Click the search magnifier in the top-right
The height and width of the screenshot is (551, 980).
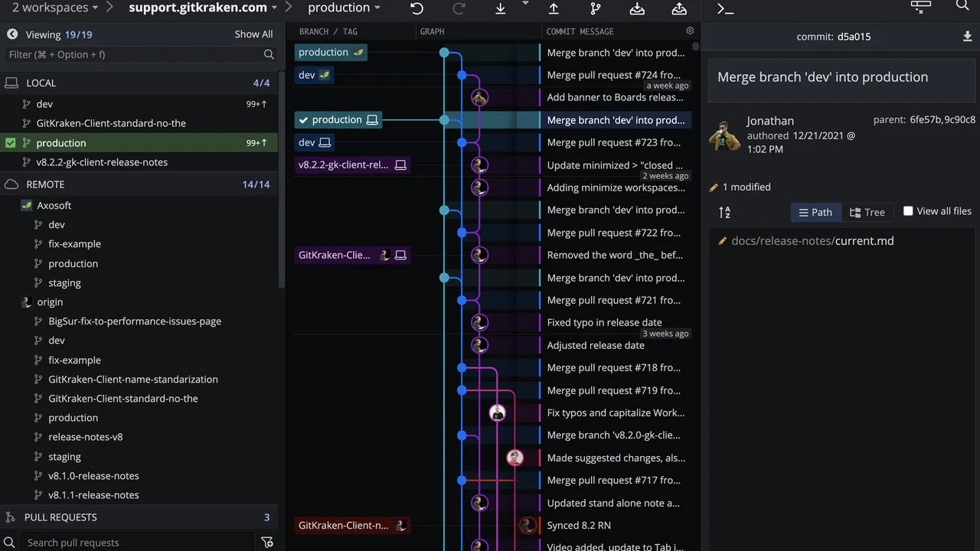coord(962,5)
